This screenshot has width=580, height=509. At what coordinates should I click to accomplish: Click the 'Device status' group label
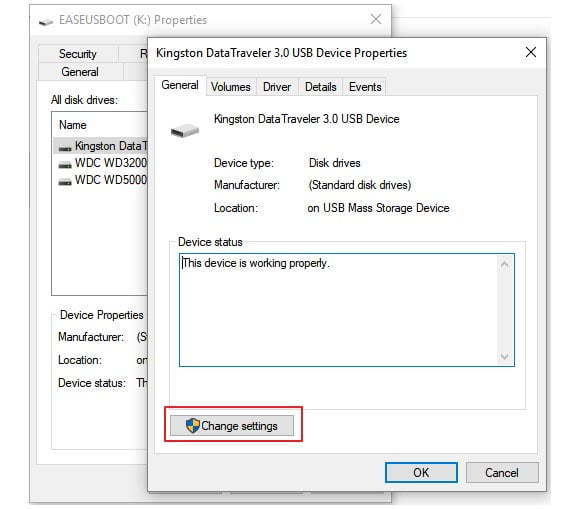[210, 242]
